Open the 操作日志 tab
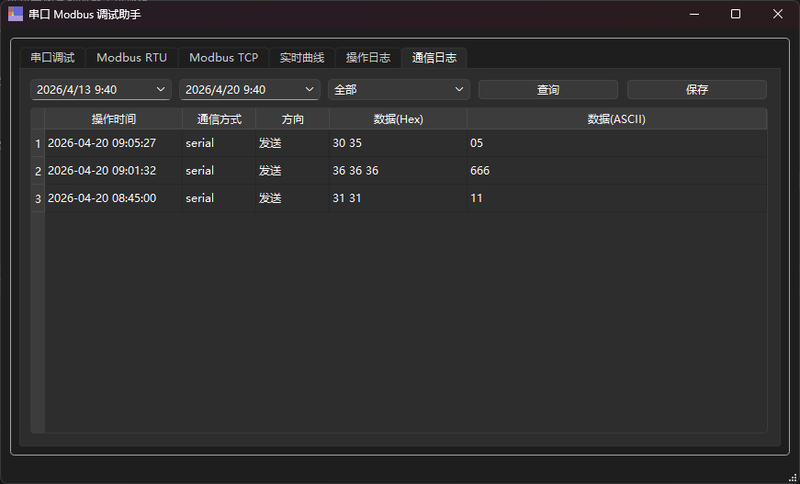The width and height of the screenshot is (800, 484). pyautogui.click(x=368, y=58)
